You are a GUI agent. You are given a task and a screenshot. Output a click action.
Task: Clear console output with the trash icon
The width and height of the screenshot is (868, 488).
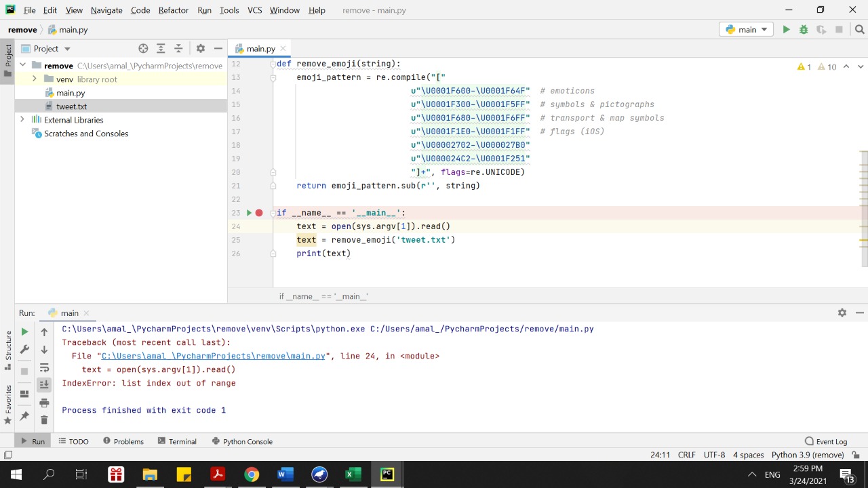(x=44, y=420)
